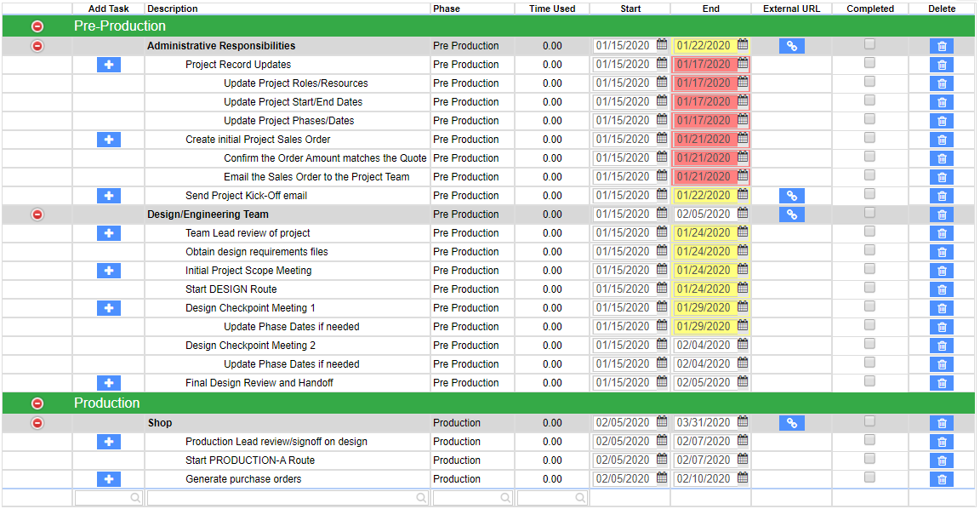
Task: Collapse the Production phase section
Action: pos(37,403)
